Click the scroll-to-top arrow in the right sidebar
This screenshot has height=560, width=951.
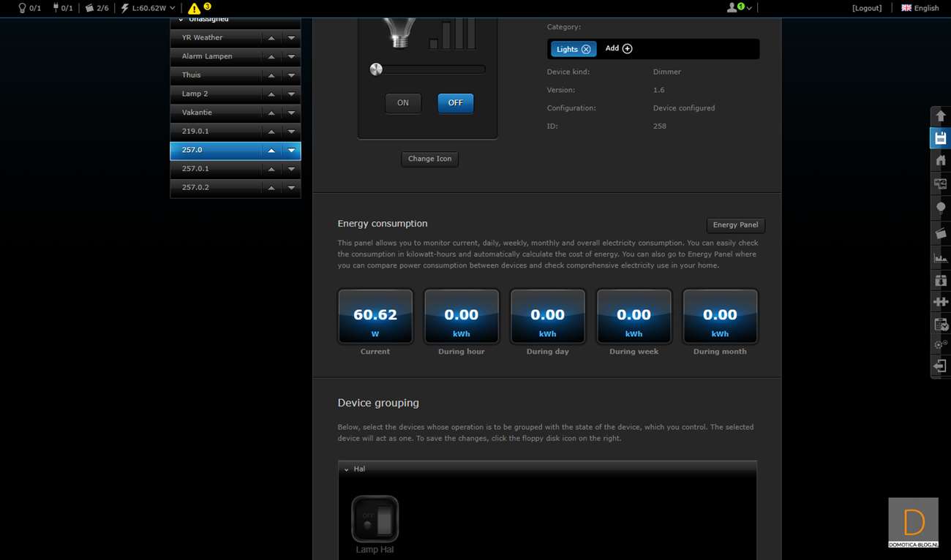point(941,116)
